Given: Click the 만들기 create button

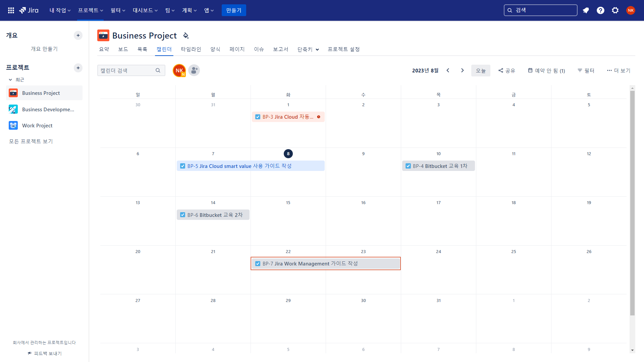Looking at the screenshot, I should (x=234, y=10).
